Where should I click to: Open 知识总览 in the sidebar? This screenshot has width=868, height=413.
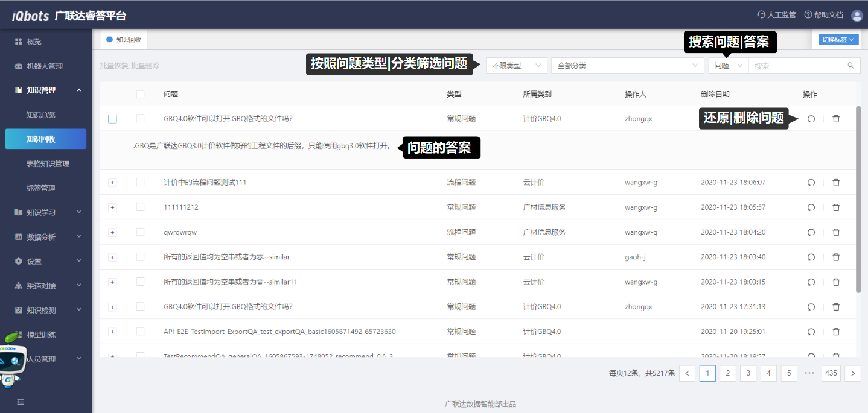coord(41,115)
